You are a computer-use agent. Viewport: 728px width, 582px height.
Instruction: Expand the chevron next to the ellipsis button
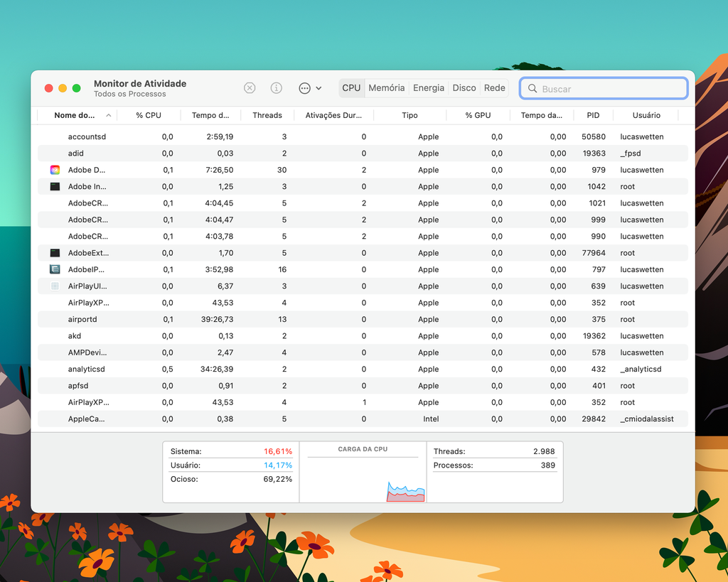pyautogui.click(x=319, y=88)
